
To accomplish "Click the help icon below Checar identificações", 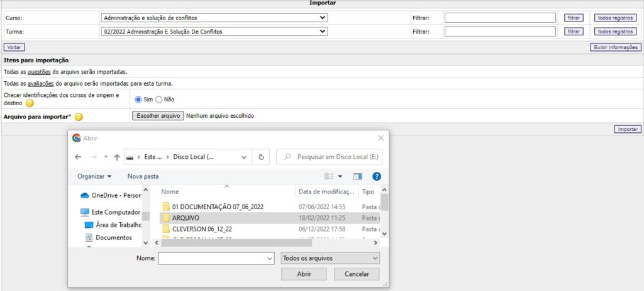I will click(x=30, y=103).
